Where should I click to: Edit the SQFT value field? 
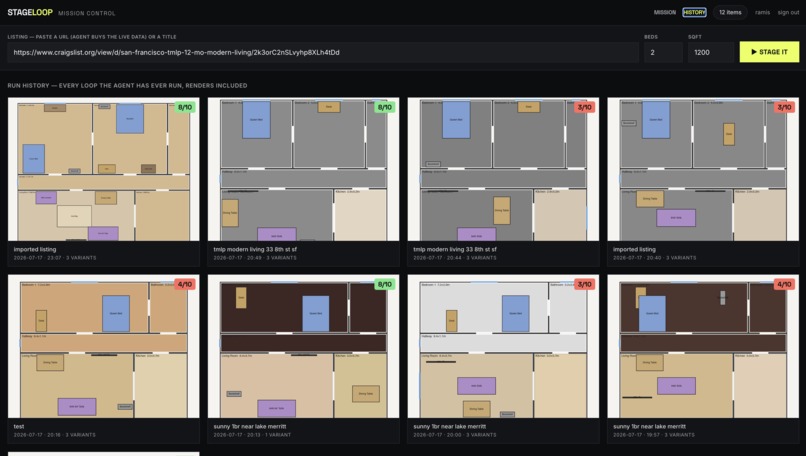711,52
